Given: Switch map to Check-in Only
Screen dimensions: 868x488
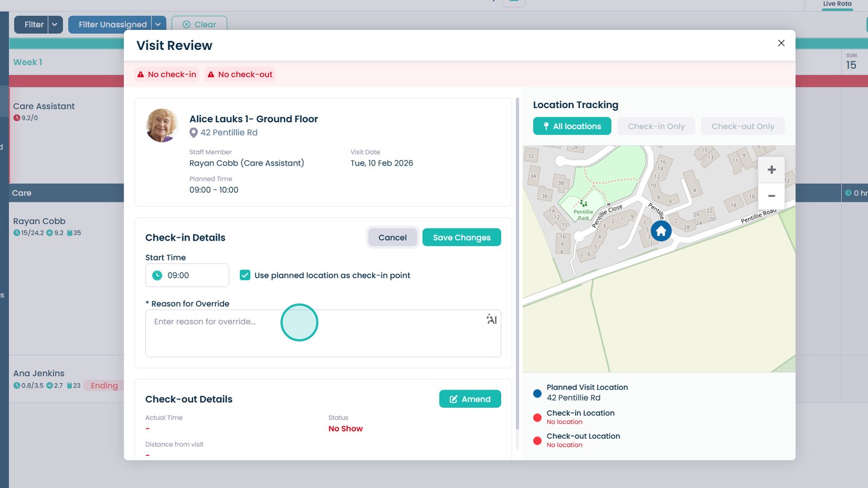Looking at the screenshot, I should (656, 126).
